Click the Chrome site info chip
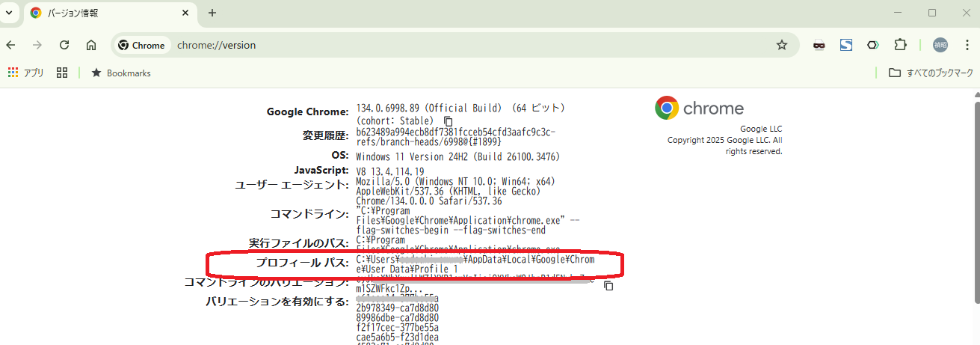Viewport: 980px width, 345px height. point(141,45)
